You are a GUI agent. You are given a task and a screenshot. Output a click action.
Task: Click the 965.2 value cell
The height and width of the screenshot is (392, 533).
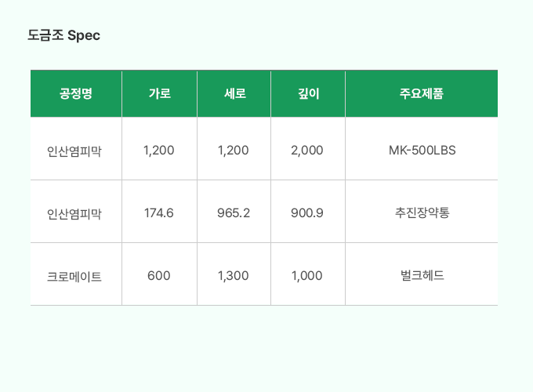point(234,212)
